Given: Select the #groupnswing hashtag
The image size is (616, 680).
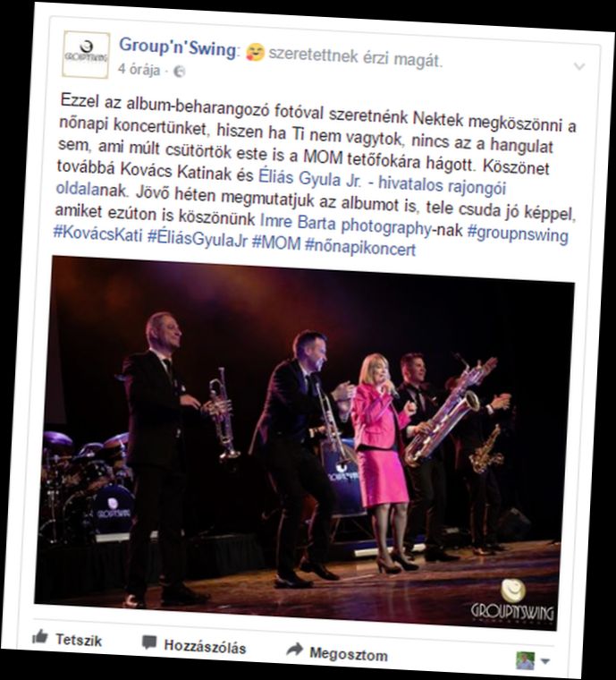Looking at the screenshot, I should (518, 234).
